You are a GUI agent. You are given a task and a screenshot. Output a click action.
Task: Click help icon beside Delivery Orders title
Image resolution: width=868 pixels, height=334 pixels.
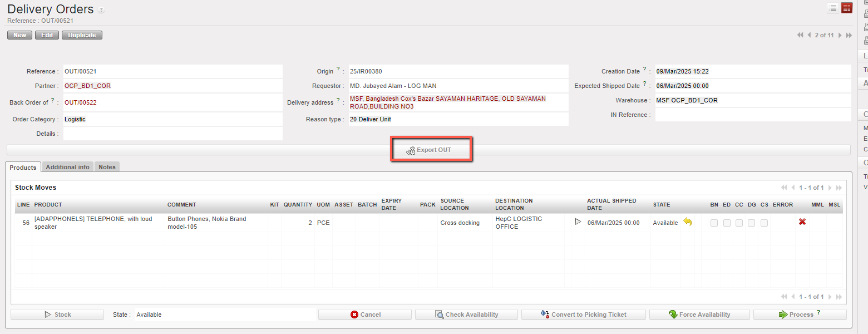tap(101, 11)
